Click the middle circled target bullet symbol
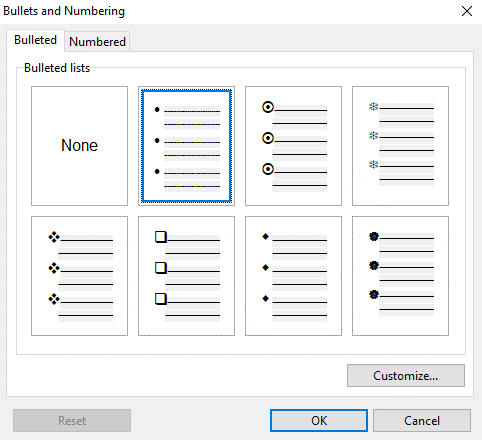This screenshot has width=482, height=440. coord(268,138)
